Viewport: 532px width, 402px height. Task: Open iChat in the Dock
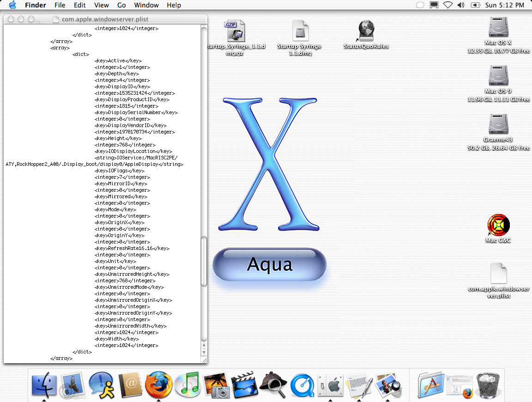pyautogui.click(x=102, y=385)
